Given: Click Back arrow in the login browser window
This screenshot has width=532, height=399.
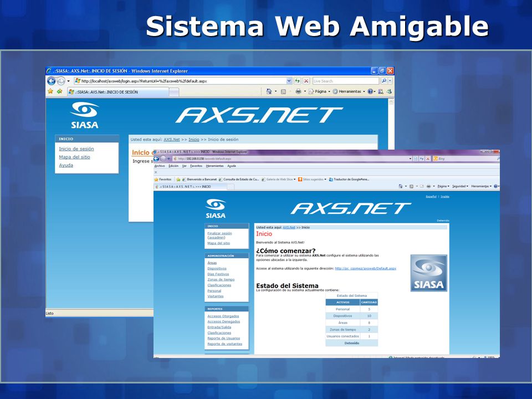Looking at the screenshot, I should pos(51,81).
